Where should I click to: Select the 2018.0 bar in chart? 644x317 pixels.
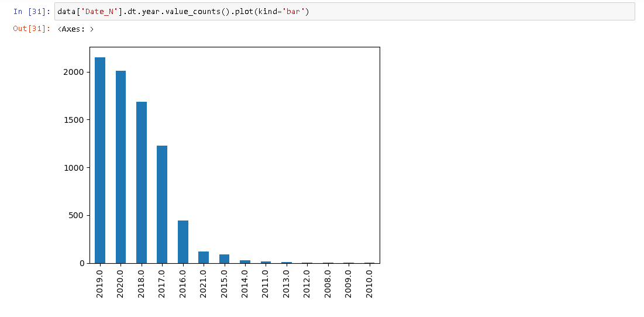pos(142,182)
